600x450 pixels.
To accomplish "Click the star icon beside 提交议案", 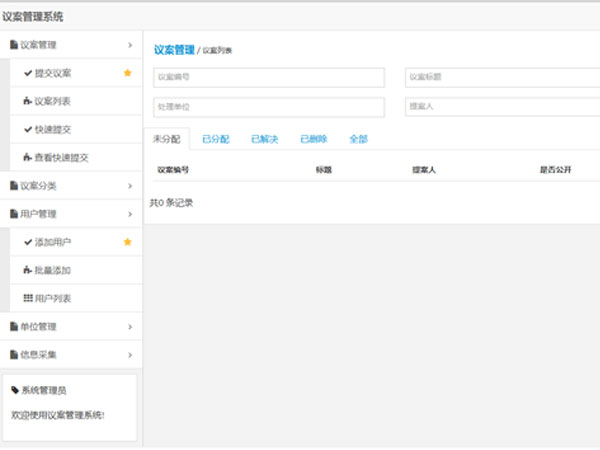I will point(127,73).
